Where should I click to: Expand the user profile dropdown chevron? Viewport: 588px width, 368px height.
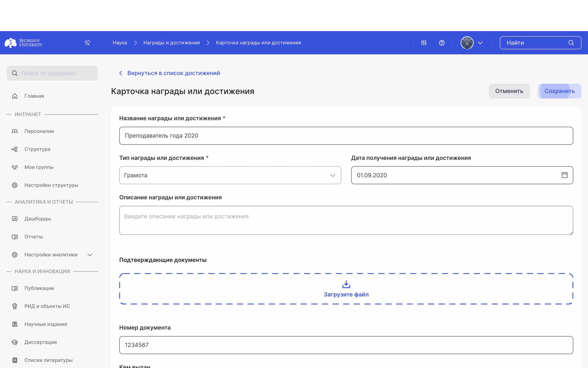coord(480,43)
